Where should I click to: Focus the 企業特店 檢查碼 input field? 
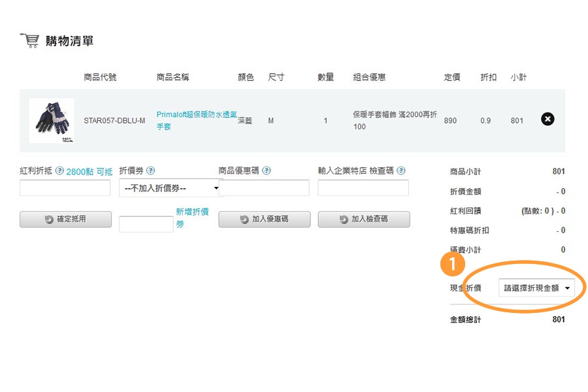point(363,188)
